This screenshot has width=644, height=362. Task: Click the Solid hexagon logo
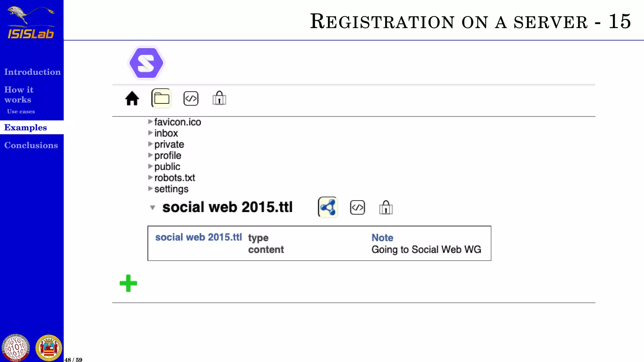[x=146, y=63]
